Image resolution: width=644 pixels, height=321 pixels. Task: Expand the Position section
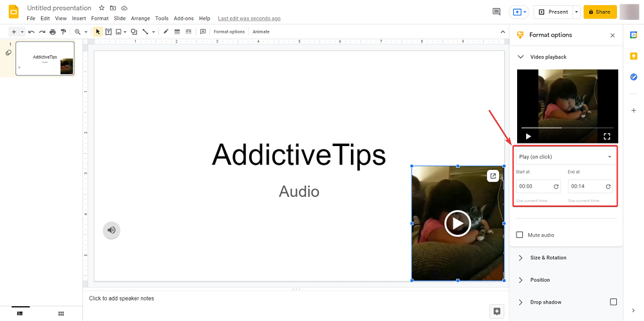pos(540,280)
